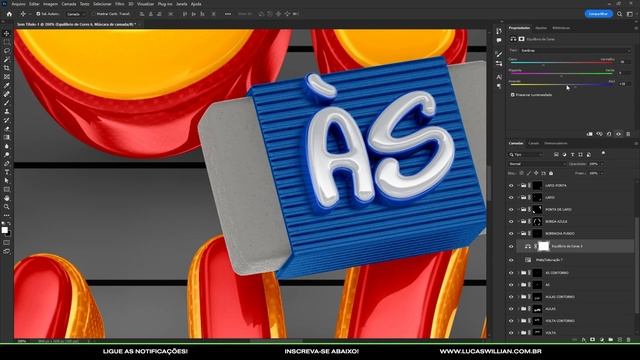Create a new group folder icon
The height and width of the screenshot is (360, 640).
tap(611, 340)
